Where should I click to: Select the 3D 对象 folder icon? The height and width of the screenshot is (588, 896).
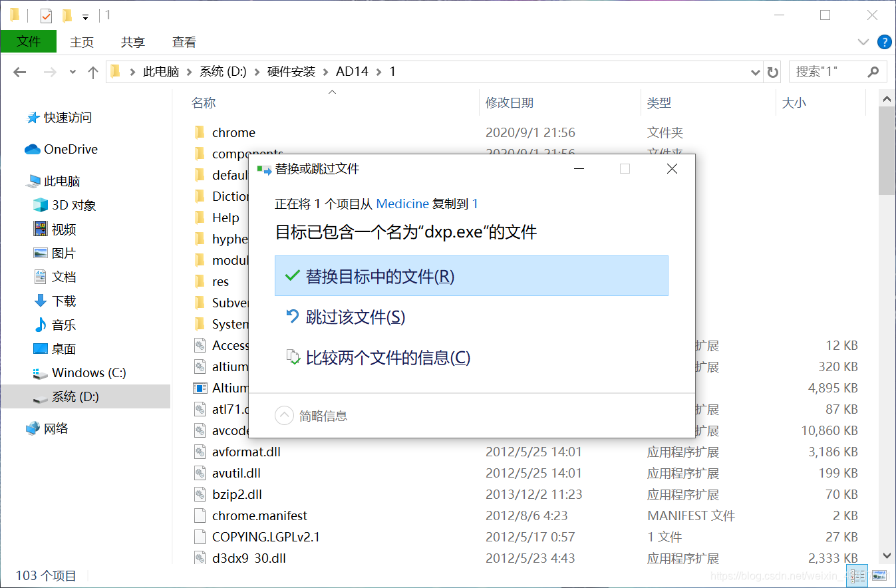tap(41, 205)
